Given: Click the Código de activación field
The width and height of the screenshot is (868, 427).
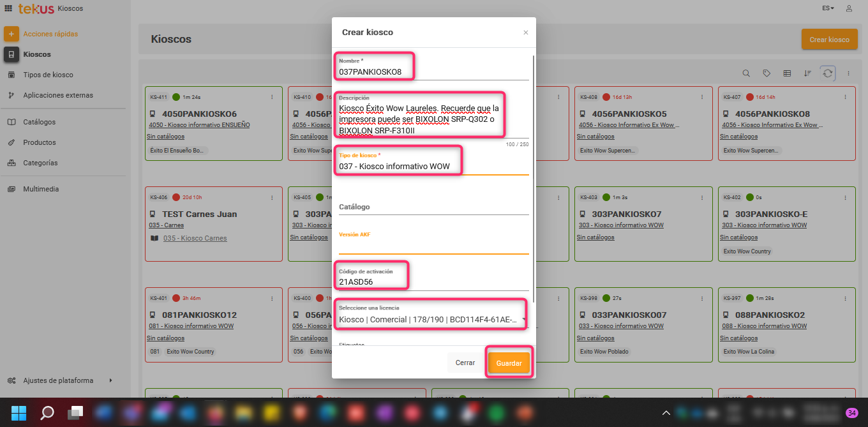Looking at the screenshot, I should coord(434,281).
